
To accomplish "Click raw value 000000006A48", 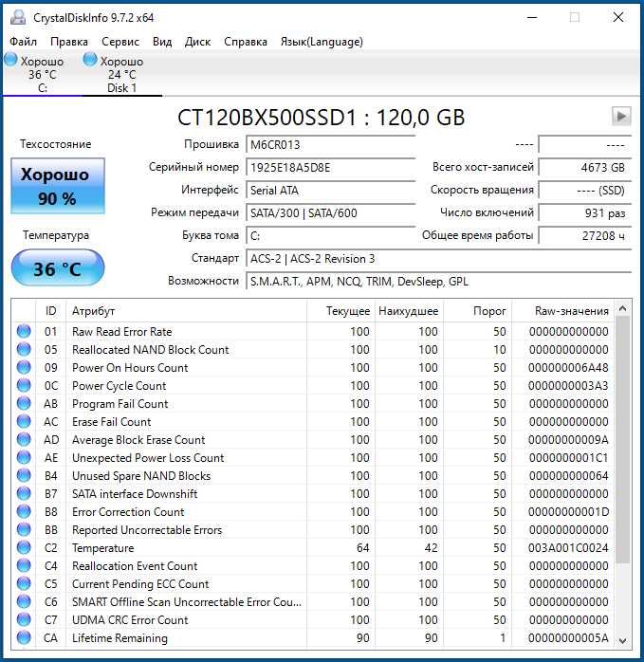I will point(568,368).
